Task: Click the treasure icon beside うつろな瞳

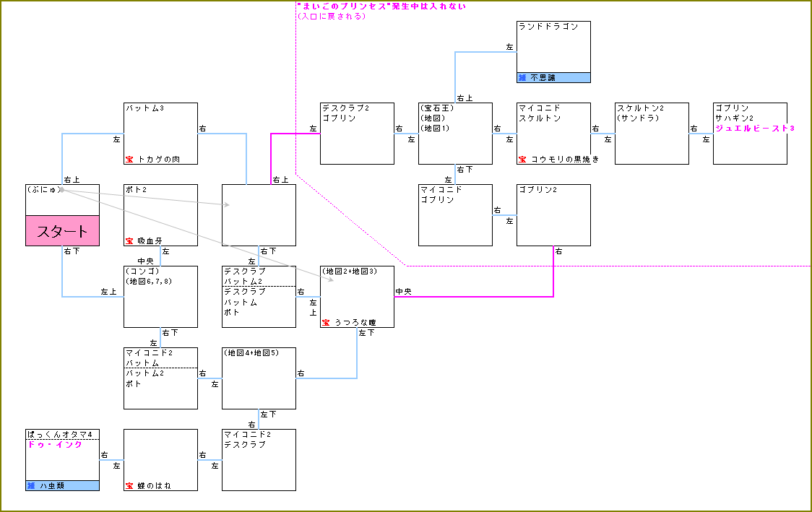Action: (x=327, y=322)
